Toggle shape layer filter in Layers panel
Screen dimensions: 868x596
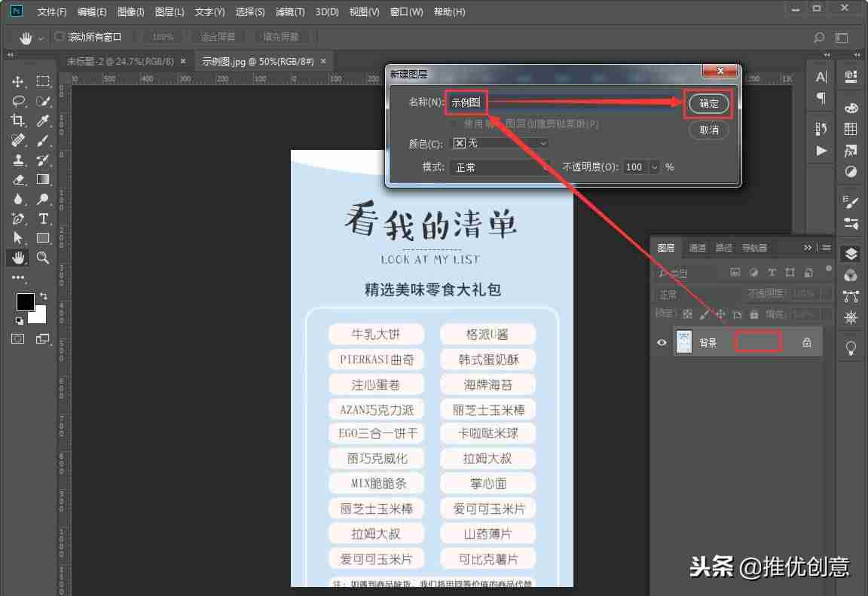click(x=790, y=272)
